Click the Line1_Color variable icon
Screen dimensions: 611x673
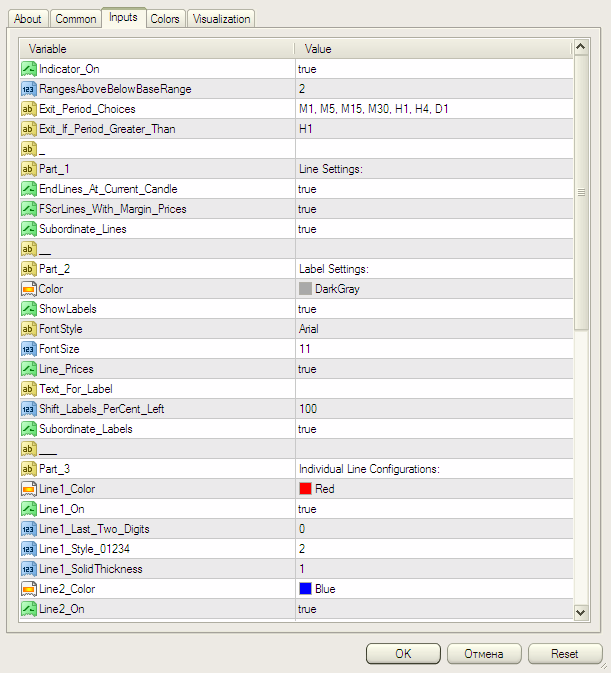point(29,489)
